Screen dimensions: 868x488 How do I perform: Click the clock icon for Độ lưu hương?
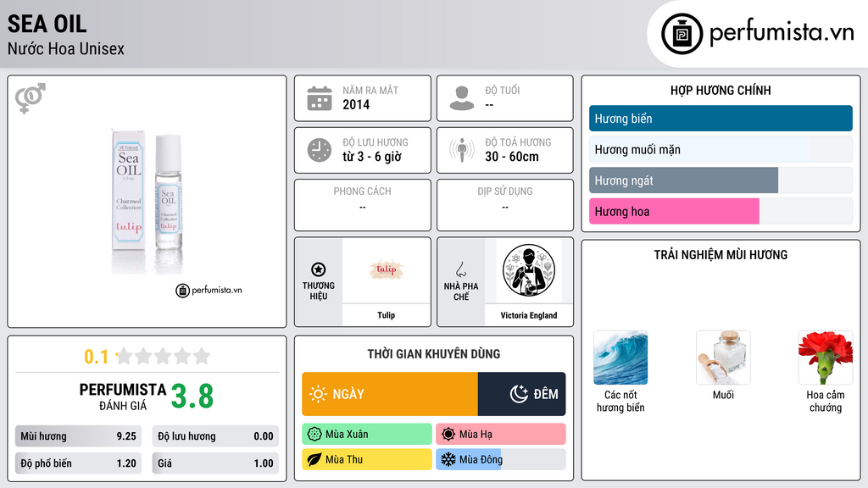click(320, 150)
